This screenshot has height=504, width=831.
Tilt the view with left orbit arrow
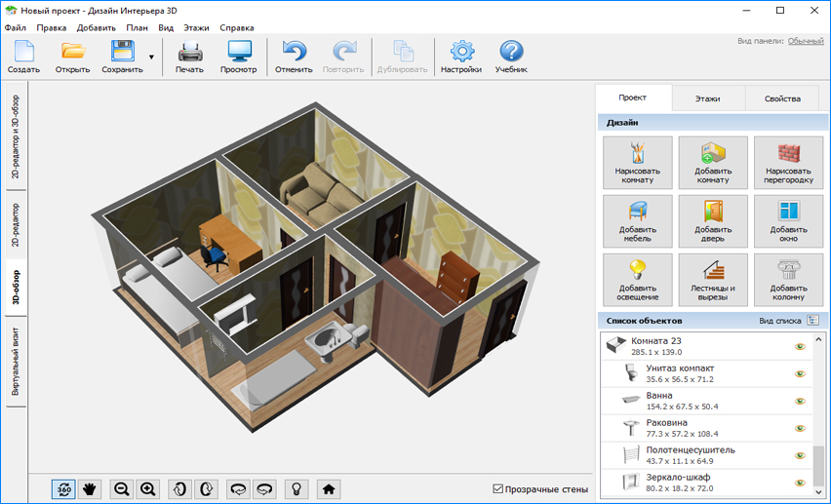(239, 488)
